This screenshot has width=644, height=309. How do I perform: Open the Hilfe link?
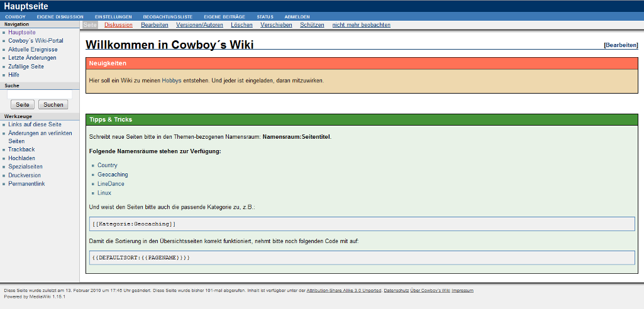[14, 75]
